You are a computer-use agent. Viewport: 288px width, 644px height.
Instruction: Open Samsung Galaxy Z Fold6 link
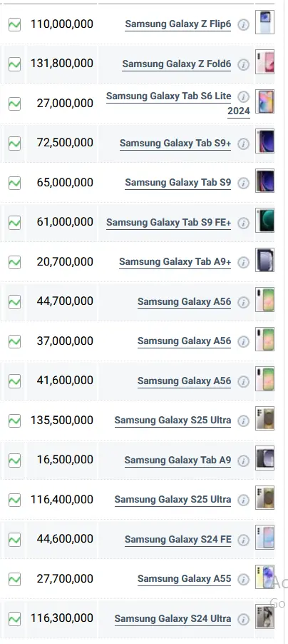(176, 64)
